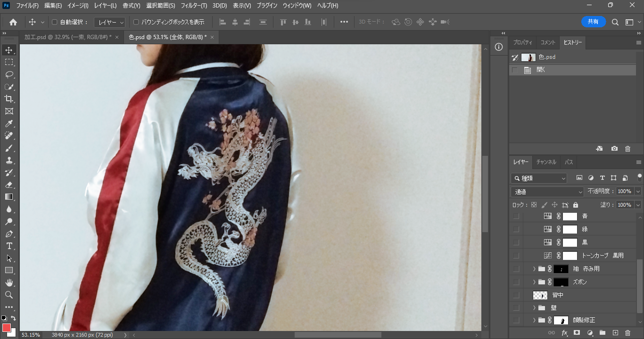Select the Lasso tool

pyautogui.click(x=9, y=74)
